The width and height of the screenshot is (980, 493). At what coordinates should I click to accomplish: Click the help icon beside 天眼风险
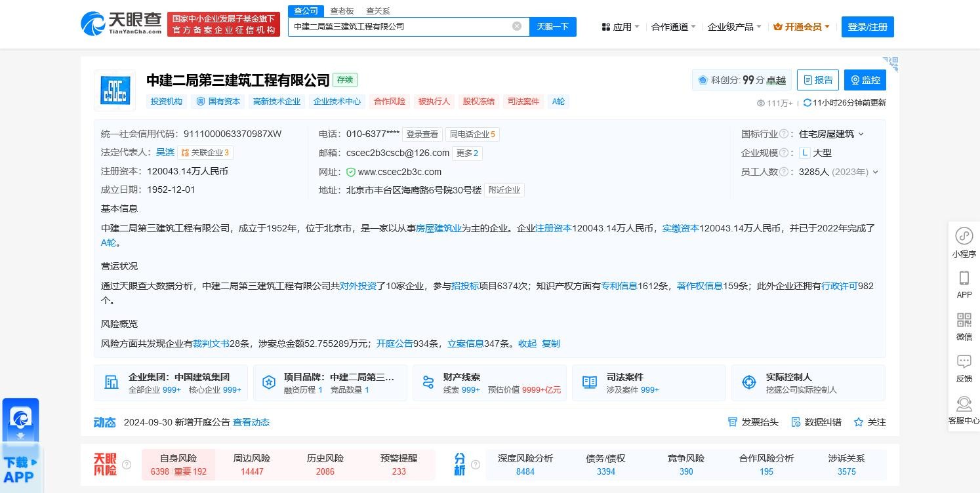127,464
